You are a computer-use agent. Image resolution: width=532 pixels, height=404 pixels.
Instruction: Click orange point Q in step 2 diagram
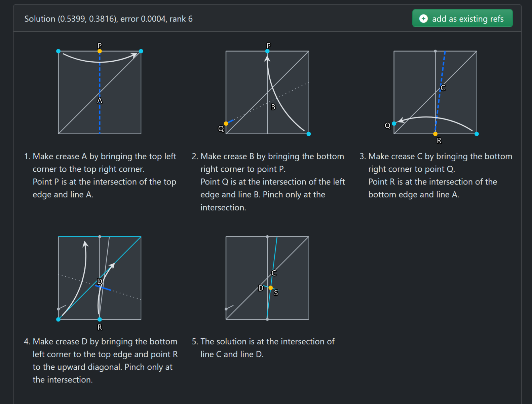click(226, 124)
